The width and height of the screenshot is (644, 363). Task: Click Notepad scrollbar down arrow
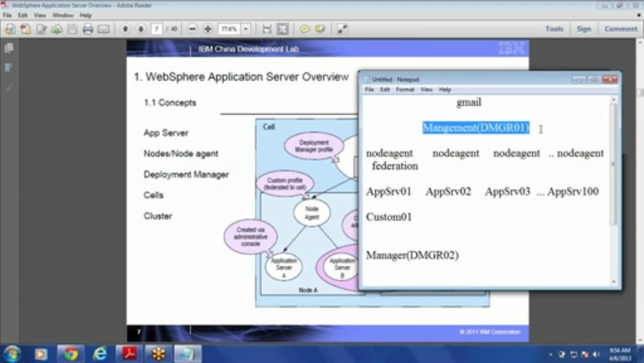pyautogui.click(x=613, y=282)
